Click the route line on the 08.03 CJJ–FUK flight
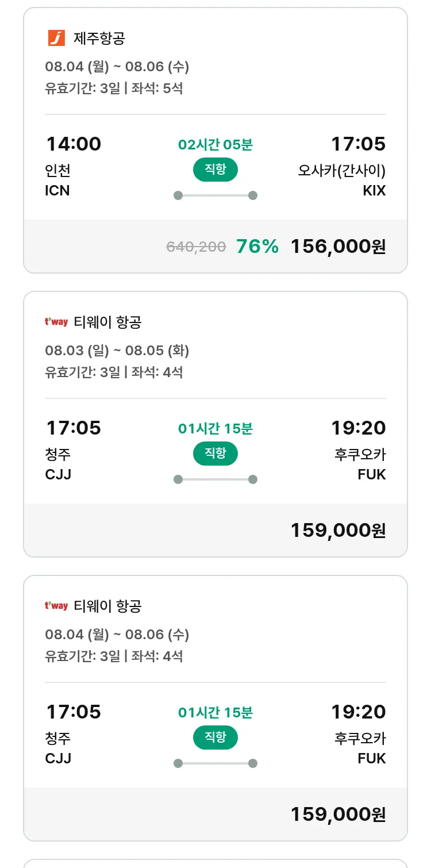 [x=215, y=479]
